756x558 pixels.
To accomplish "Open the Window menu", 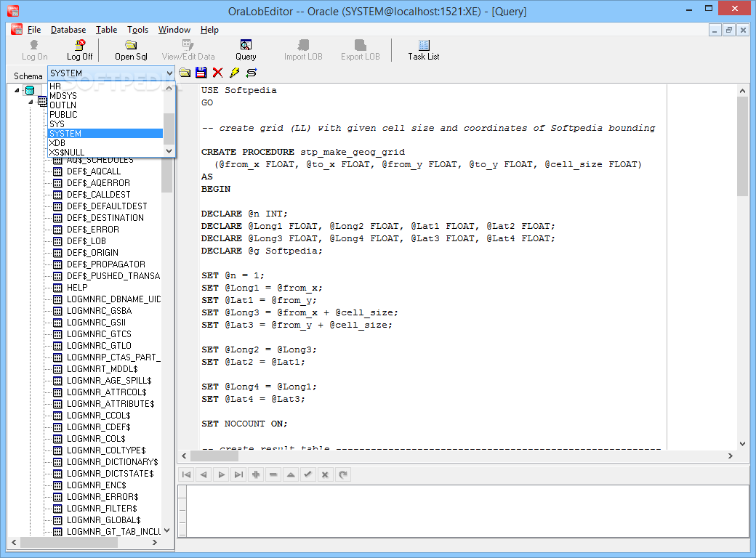I will click(174, 30).
